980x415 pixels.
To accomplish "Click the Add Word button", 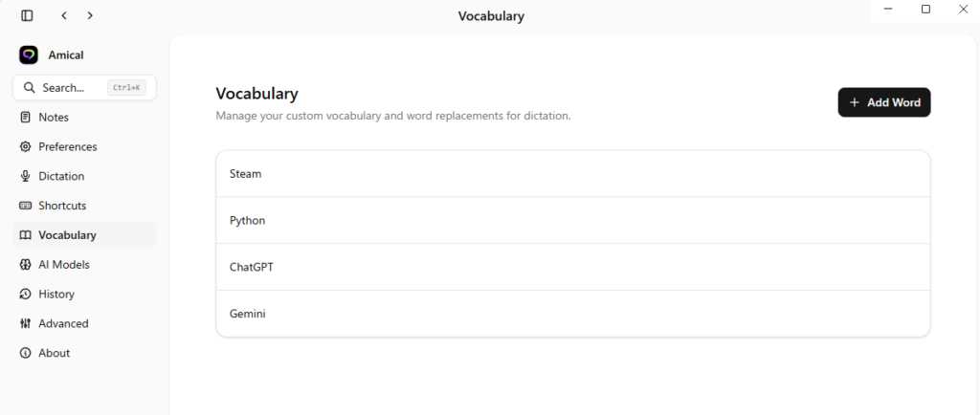I will tap(883, 102).
